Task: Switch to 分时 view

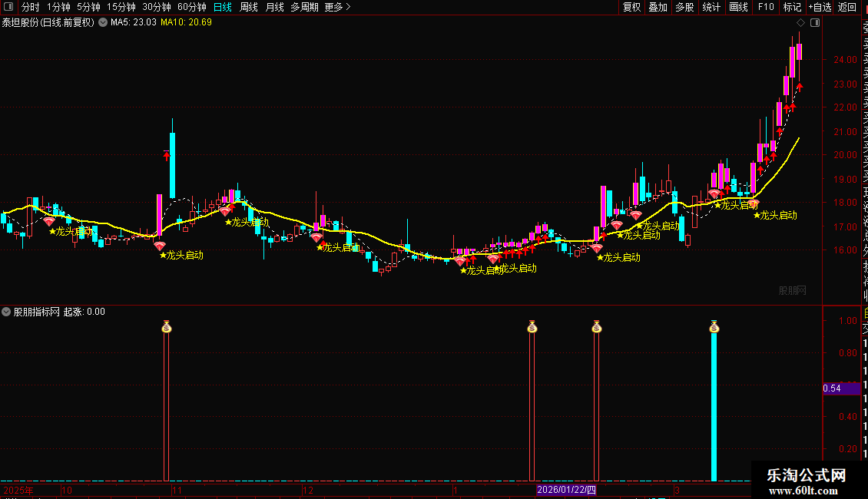Action: [x=31, y=7]
